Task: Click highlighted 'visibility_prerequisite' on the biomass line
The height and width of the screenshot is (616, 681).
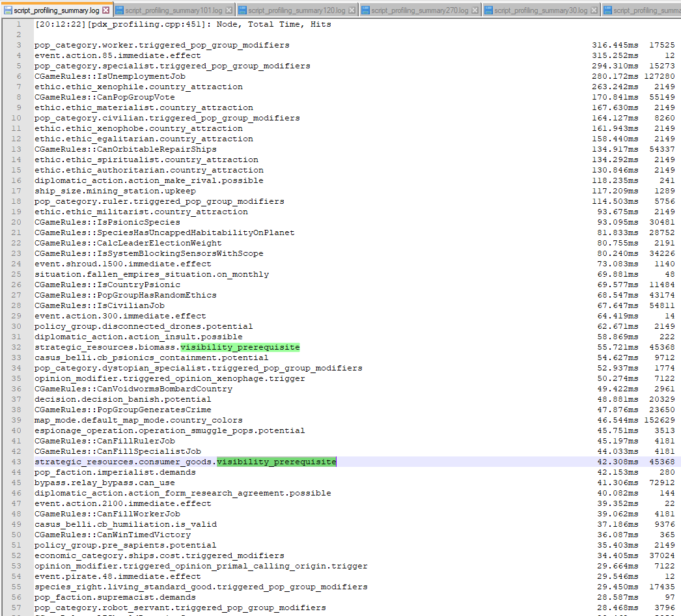Action: click(x=240, y=347)
